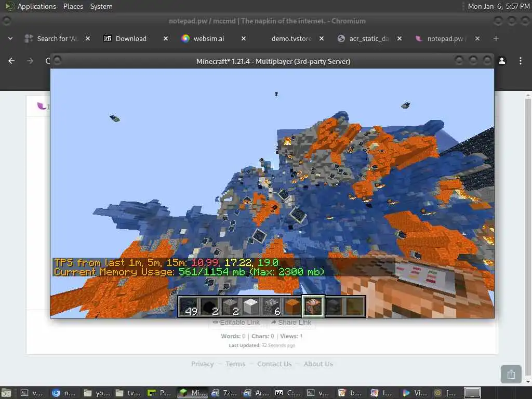Select white block hotbar slot
The width and height of the screenshot is (532, 399).
pyautogui.click(x=251, y=307)
